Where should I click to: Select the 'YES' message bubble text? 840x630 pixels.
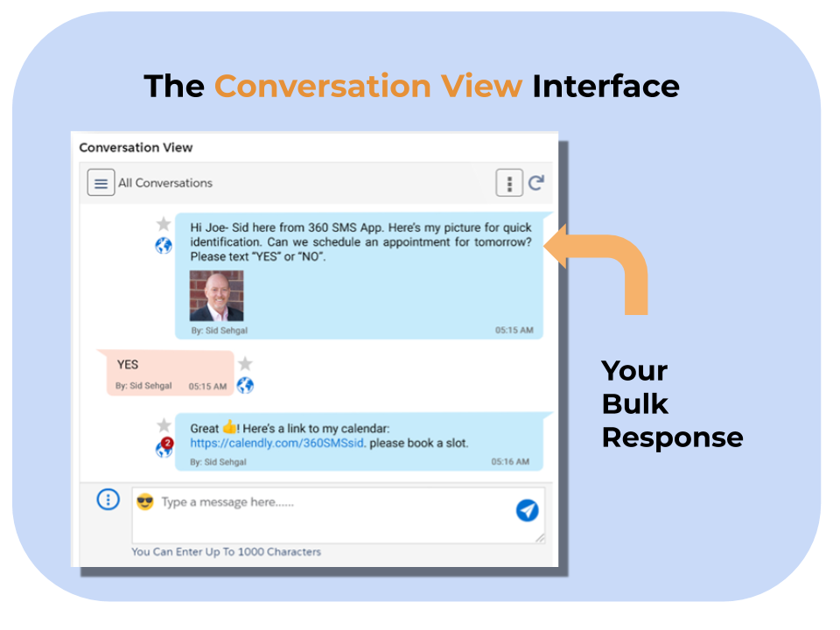click(128, 365)
